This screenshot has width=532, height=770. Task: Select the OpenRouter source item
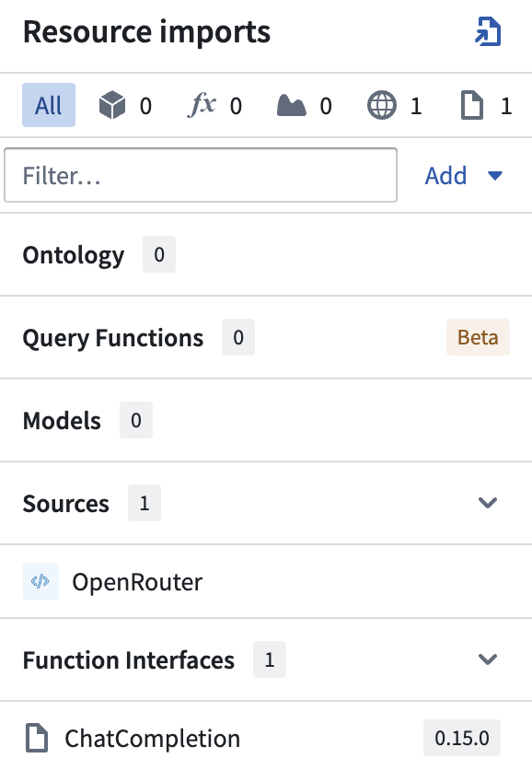(x=266, y=581)
